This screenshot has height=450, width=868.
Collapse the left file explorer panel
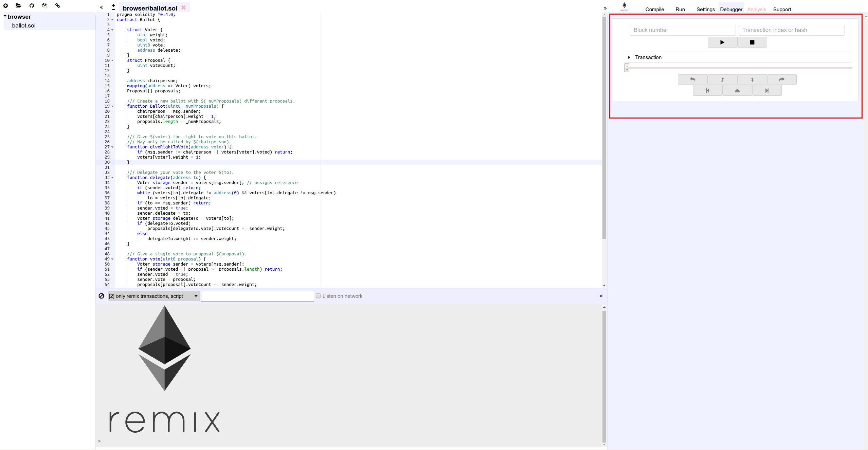click(101, 7)
